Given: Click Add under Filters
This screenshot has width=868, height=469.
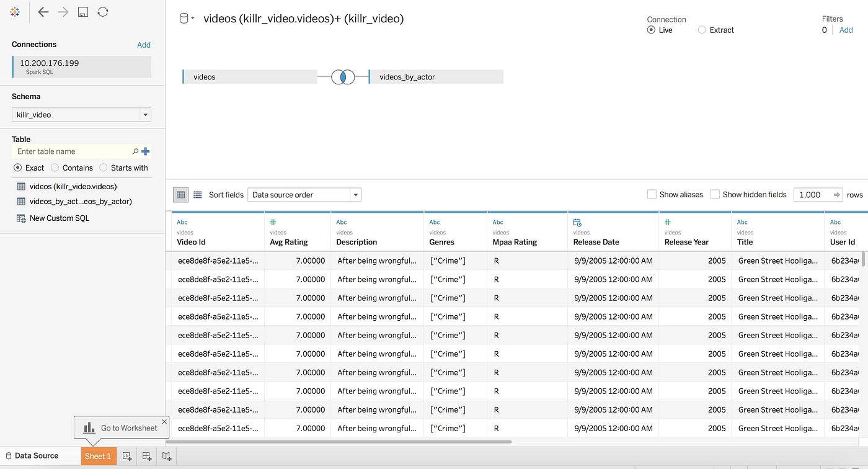Looking at the screenshot, I should 846,30.
